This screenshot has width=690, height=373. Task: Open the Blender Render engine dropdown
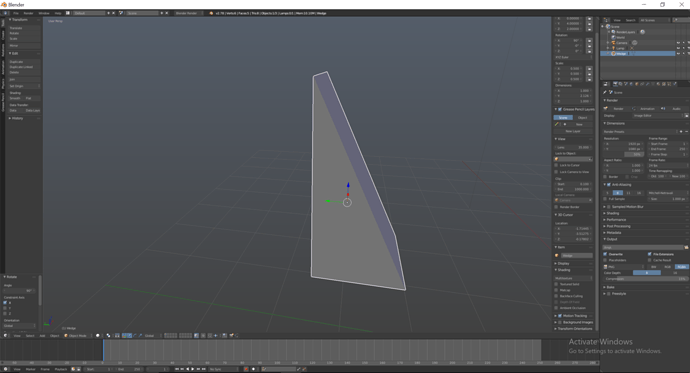pos(189,13)
